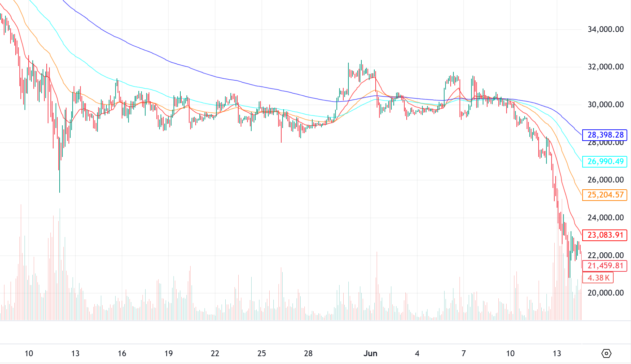Select date 22 on the time axis
631x364 pixels.
pyautogui.click(x=215, y=353)
